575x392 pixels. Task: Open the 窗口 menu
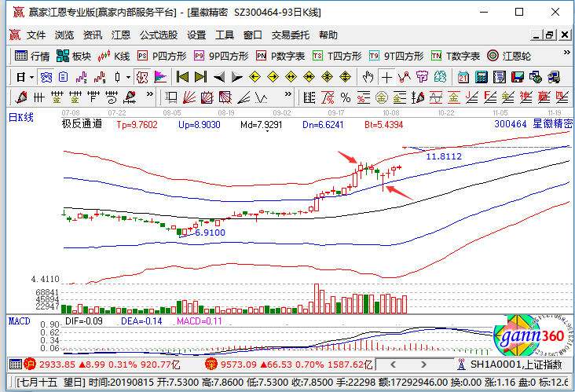(x=253, y=35)
